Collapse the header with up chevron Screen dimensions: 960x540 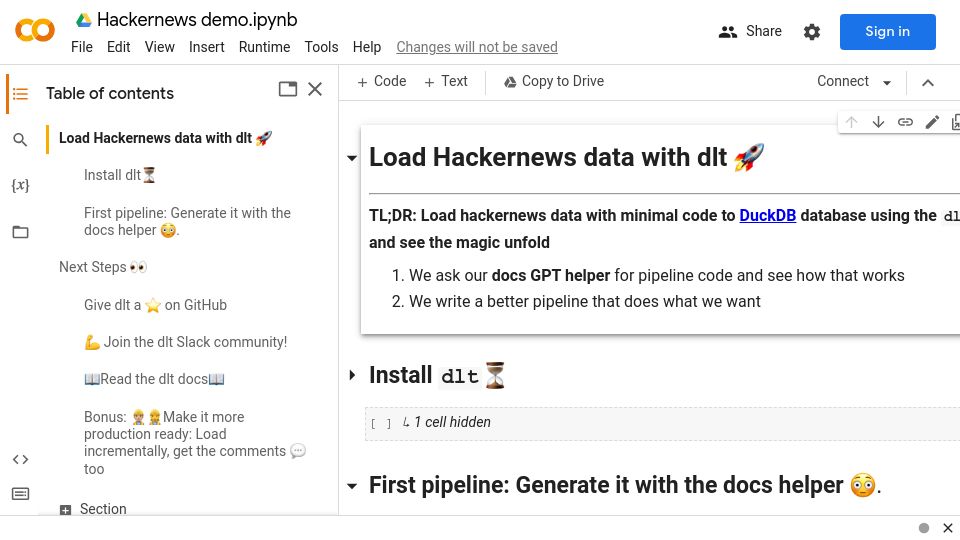[928, 83]
